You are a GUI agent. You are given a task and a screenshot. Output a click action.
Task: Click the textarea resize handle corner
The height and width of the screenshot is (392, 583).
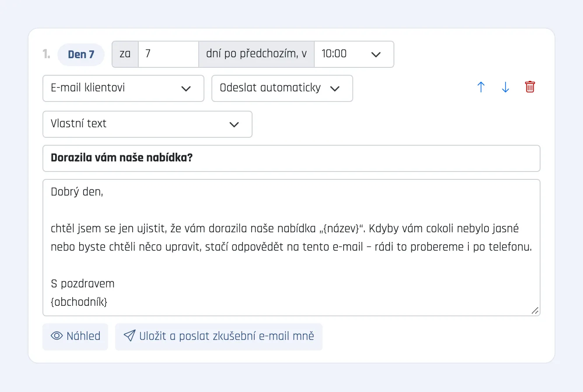coord(535,311)
